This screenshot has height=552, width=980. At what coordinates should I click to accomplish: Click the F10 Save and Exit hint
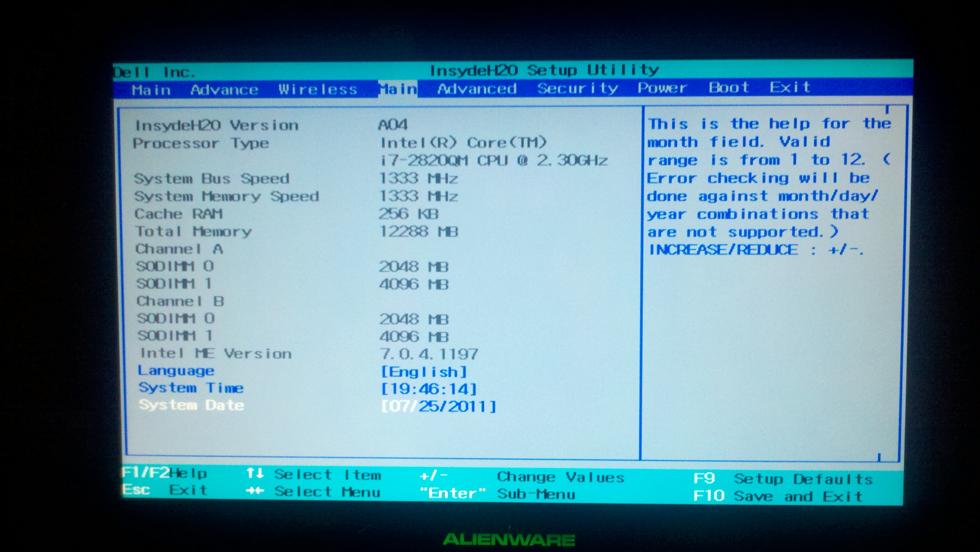[x=778, y=496]
